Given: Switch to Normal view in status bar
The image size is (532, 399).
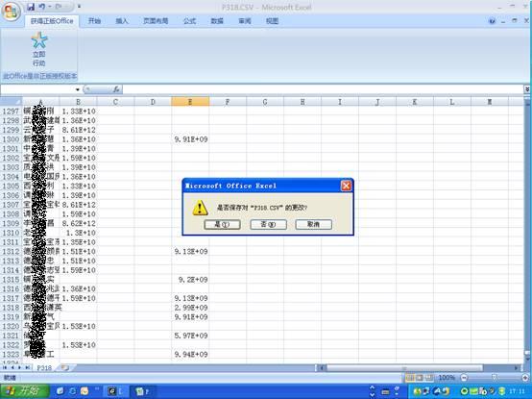Looking at the screenshot, I should coord(410,378).
